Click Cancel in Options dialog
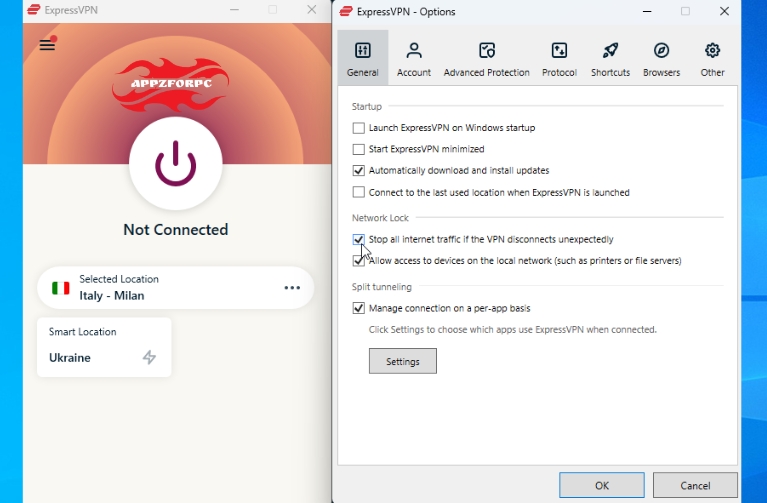The image size is (767, 503). 695,485
